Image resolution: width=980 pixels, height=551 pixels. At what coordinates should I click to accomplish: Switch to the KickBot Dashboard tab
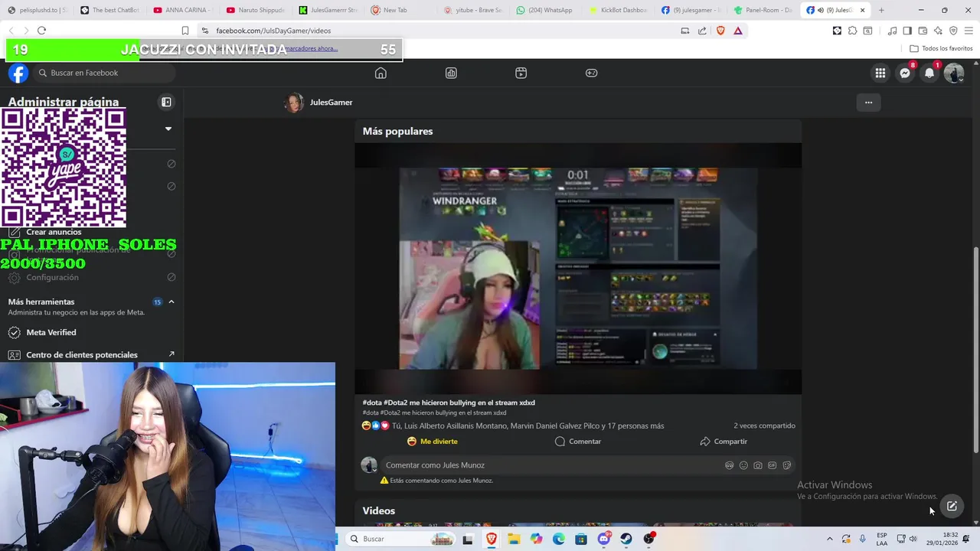[617, 10]
